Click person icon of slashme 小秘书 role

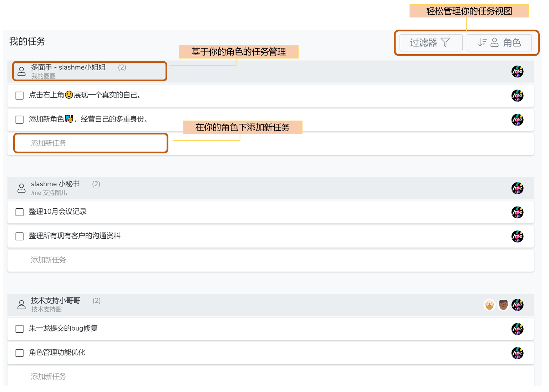(x=21, y=188)
